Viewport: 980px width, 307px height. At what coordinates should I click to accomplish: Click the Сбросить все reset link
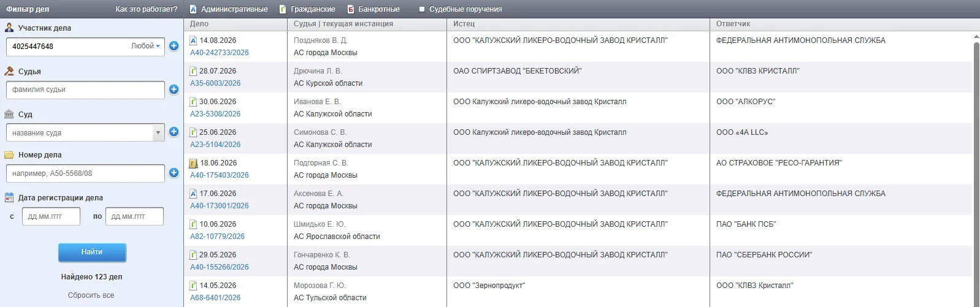point(91,295)
